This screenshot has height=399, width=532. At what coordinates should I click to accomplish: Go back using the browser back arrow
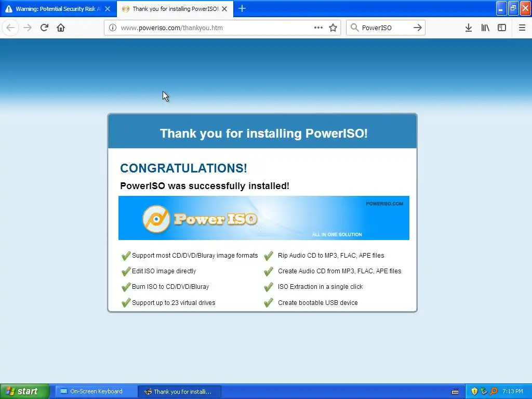pyautogui.click(x=10, y=28)
